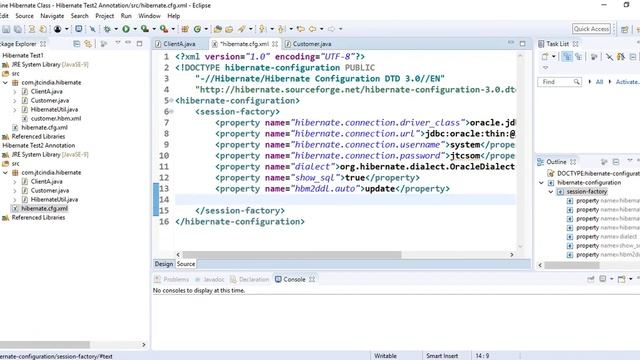Collapse hibernate-configuration node in Outline

coord(542,183)
